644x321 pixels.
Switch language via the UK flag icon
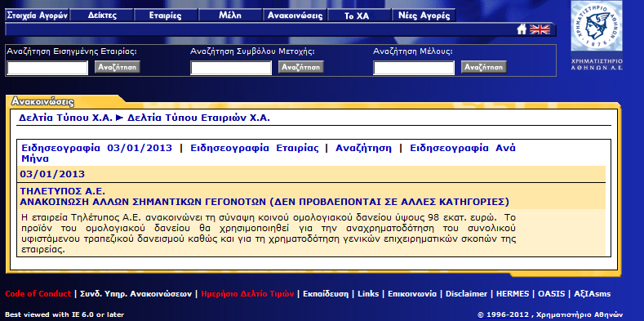[x=540, y=29]
